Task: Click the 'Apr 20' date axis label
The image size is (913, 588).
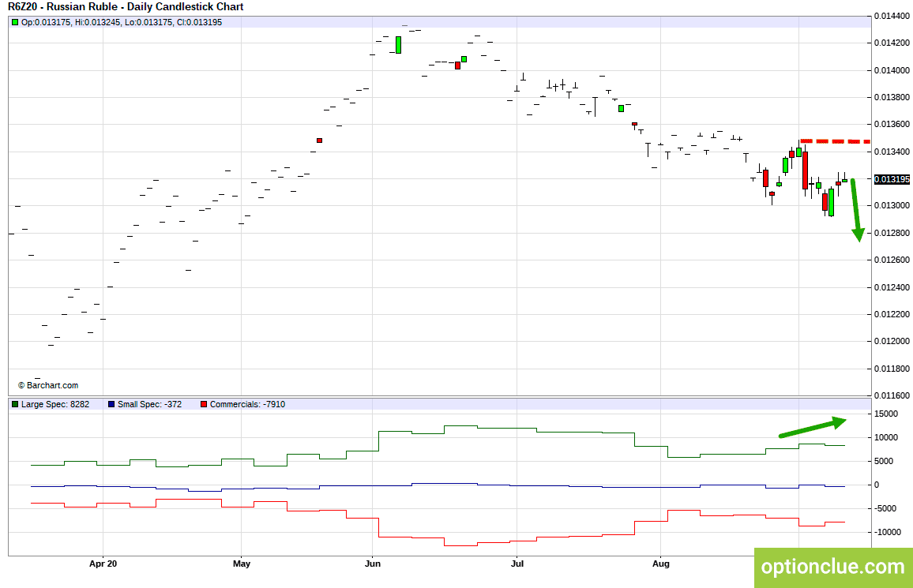Action: point(103,564)
